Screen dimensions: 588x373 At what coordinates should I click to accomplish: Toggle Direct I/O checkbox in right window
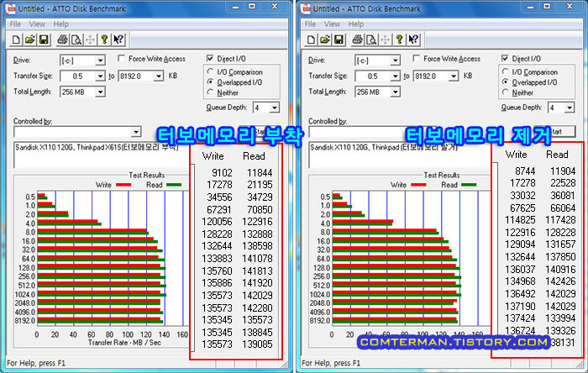pyautogui.click(x=505, y=59)
